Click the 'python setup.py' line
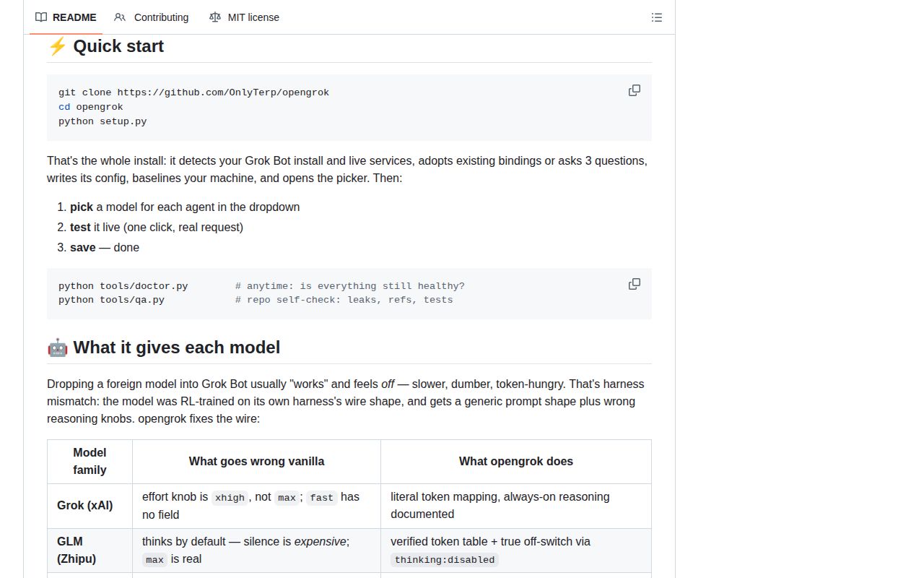Viewport: 924px width, 578px height. click(x=103, y=121)
